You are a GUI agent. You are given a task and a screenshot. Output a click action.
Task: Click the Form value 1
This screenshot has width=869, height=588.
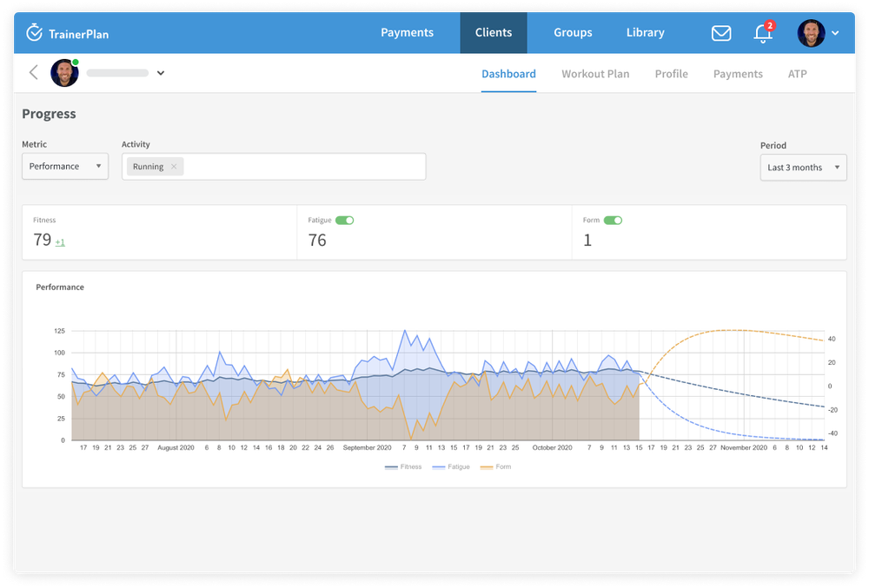tap(587, 241)
